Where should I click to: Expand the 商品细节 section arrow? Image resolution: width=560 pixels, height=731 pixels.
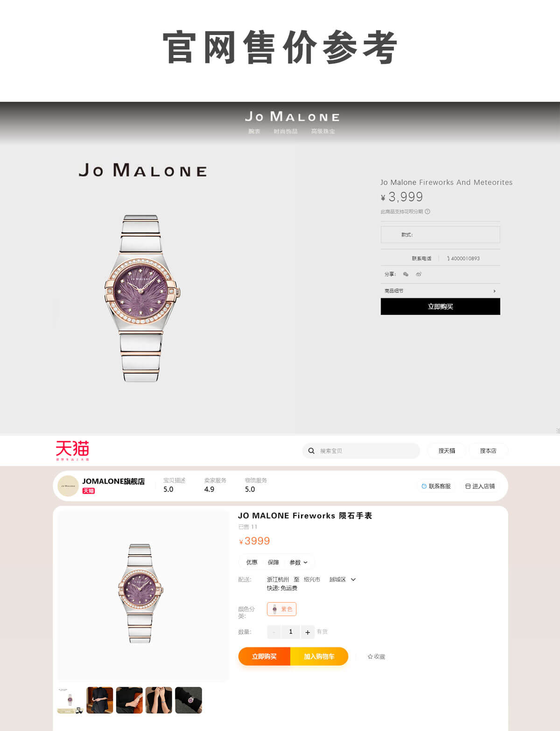tap(495, 291)
